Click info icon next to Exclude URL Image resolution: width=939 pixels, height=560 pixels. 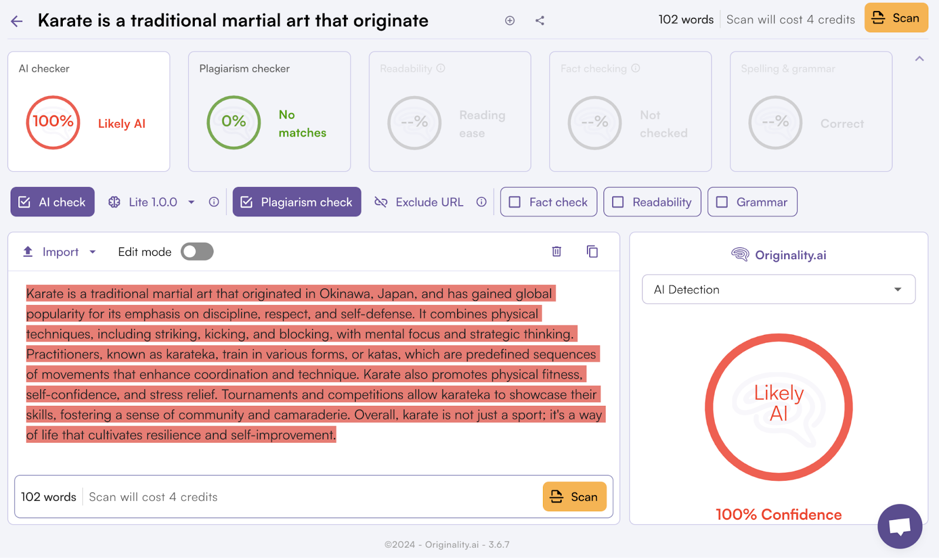click(481, 202)
